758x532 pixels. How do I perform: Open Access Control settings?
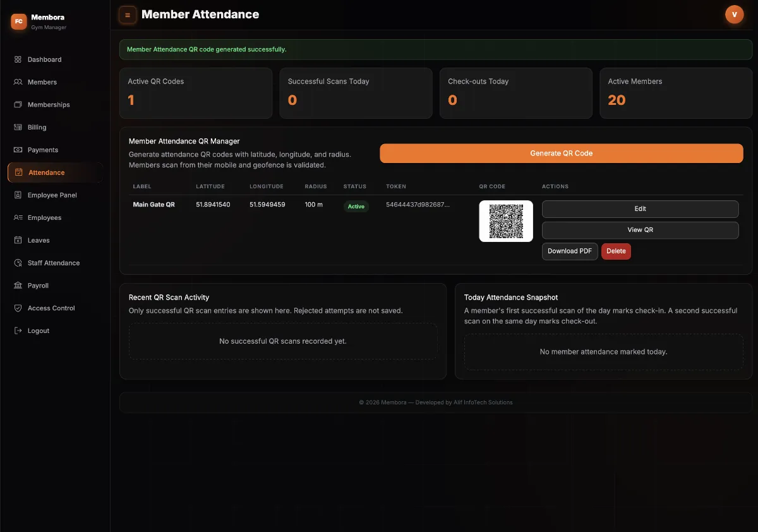[55, 308]
